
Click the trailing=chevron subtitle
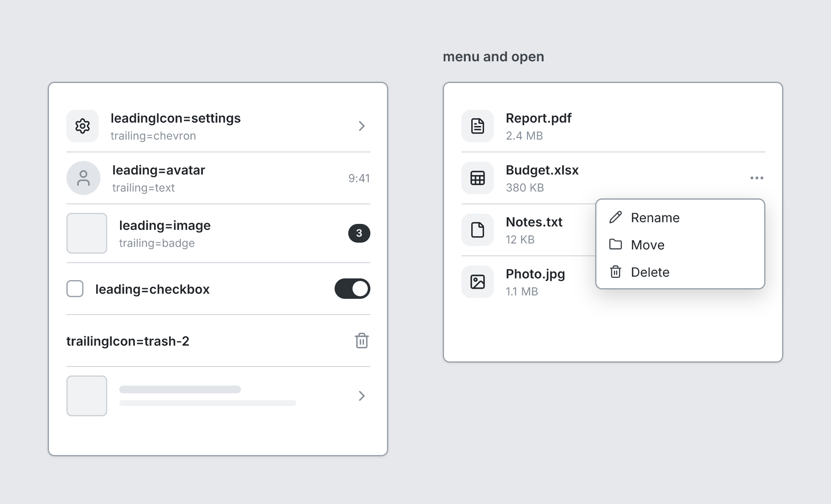coord(153,136)
